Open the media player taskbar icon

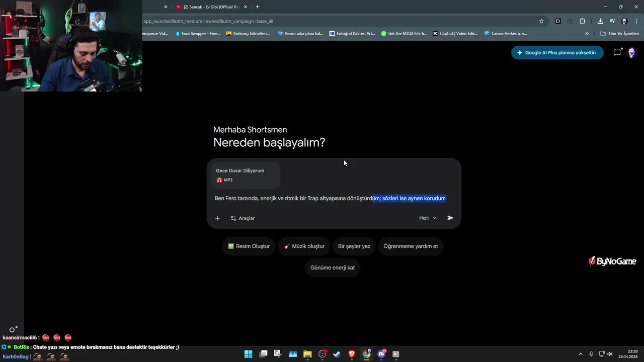(396, 354)
